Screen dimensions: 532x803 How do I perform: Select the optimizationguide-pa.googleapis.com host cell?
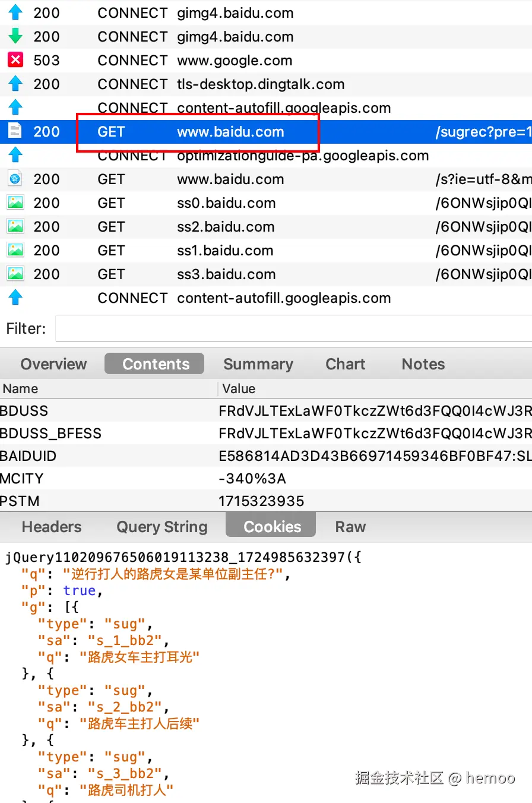point(303,156)
